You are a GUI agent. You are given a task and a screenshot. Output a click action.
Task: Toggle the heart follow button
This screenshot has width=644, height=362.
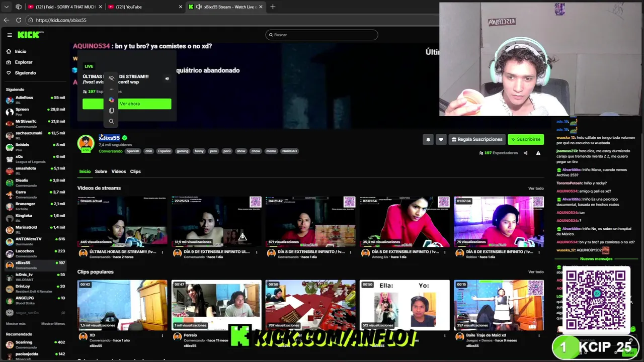pos(441,139)
